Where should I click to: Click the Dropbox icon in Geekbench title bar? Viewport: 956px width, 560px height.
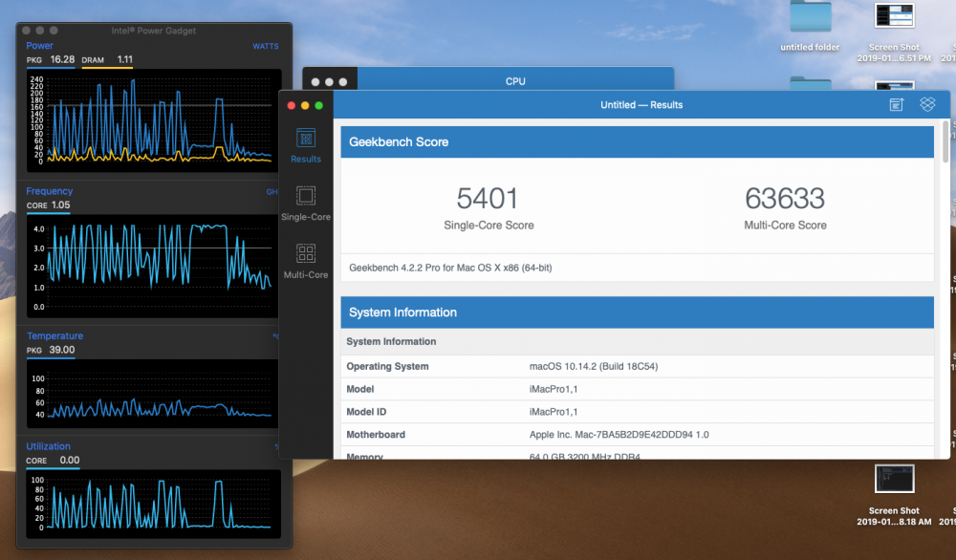click(x=927, y=104)
